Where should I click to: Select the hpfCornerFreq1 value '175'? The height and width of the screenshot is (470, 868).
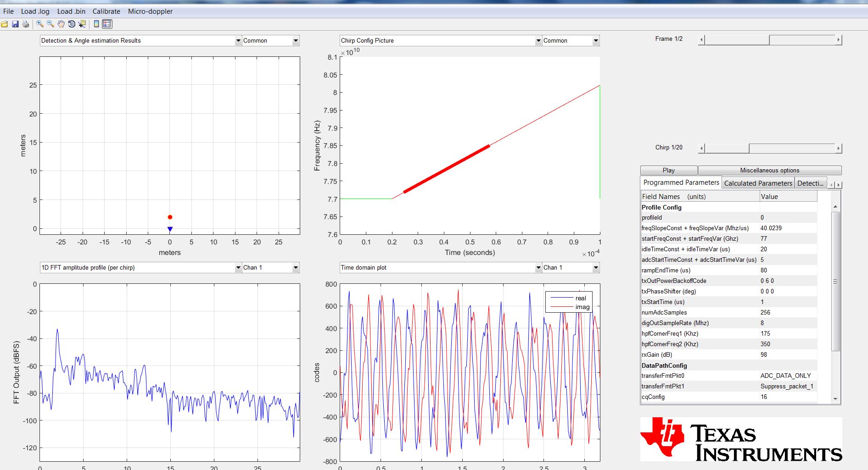[x=788, y=334]
